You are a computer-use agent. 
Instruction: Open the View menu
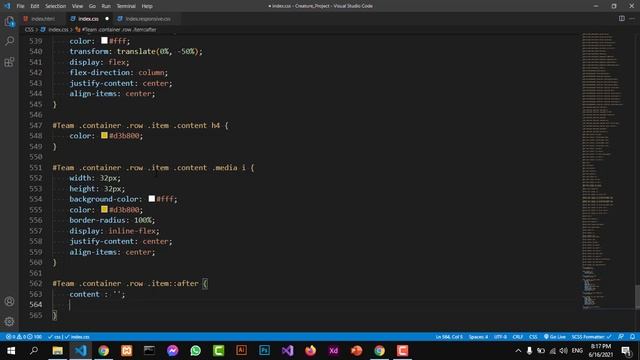[77, 6]
